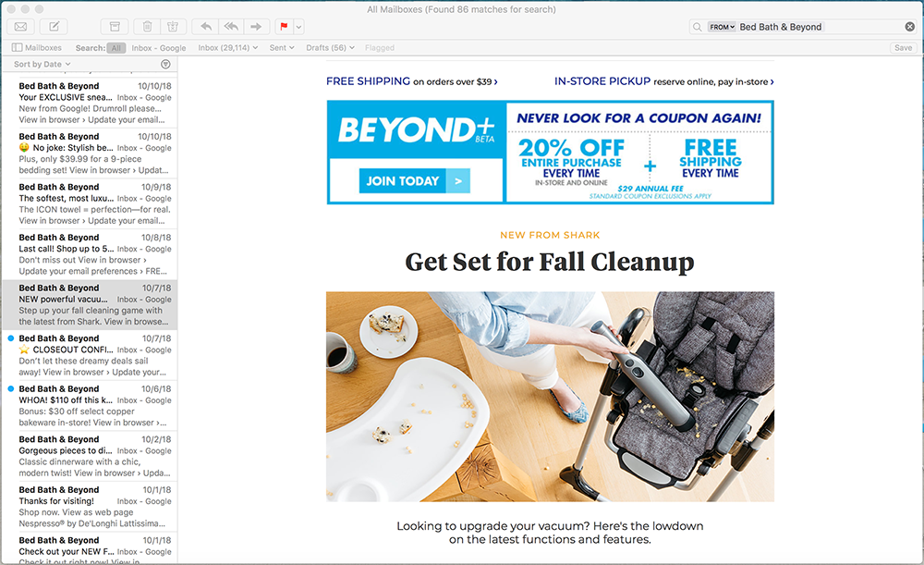Flag the message with red flag
Screen dimensions: 924x565
(x=284, y=27)
